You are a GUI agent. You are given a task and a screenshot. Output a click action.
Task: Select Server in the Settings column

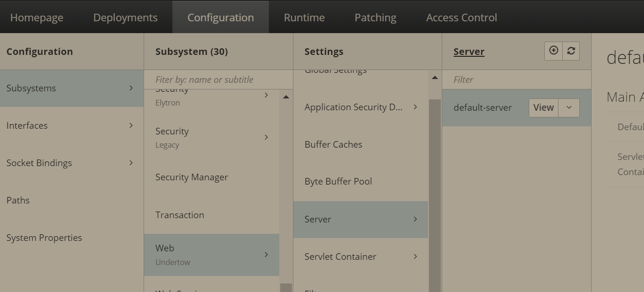[361, 219]
